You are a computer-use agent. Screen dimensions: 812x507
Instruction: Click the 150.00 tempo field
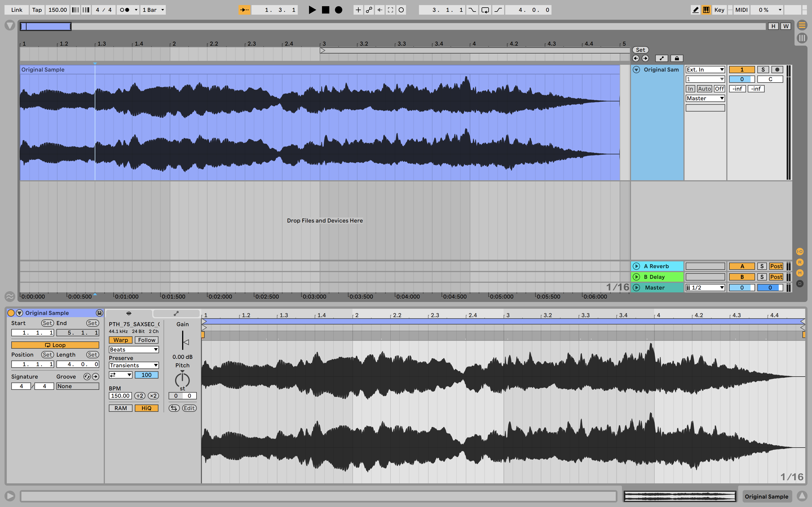coord(58,10)
